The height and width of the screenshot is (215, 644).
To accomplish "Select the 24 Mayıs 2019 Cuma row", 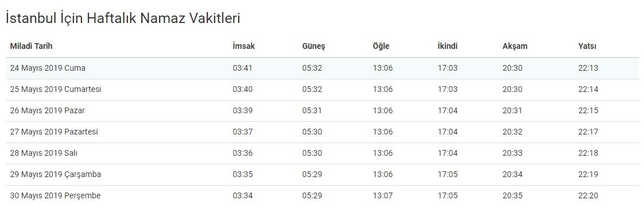I will pos(323,68).
